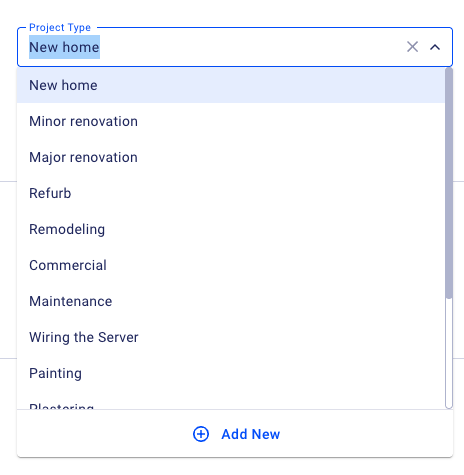
Task: Select the Wiring the Server option
Action: point(231,337)
